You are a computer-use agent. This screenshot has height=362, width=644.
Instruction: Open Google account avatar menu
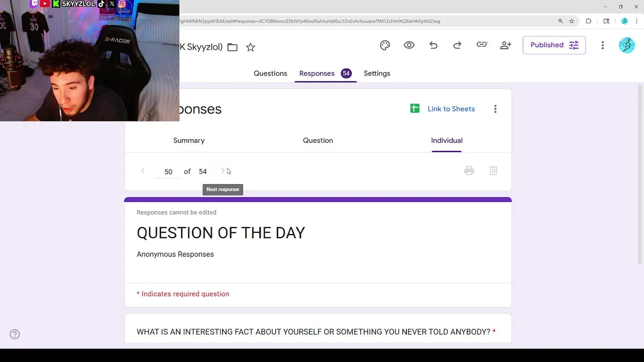coord(626,45)
